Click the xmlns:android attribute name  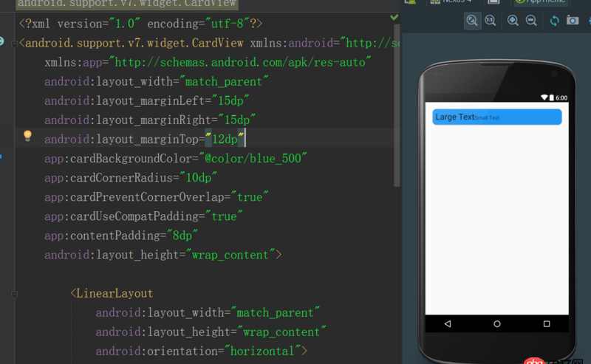(x=292, y=43)
